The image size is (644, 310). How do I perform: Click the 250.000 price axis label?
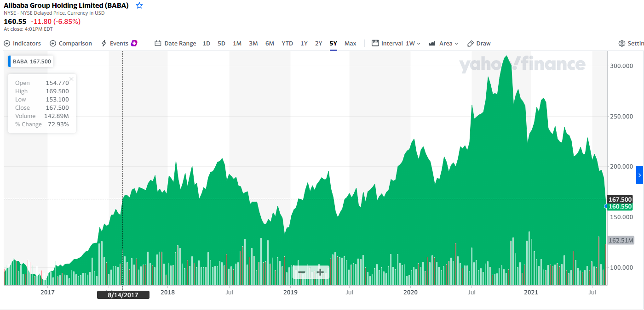coord(622,116)
